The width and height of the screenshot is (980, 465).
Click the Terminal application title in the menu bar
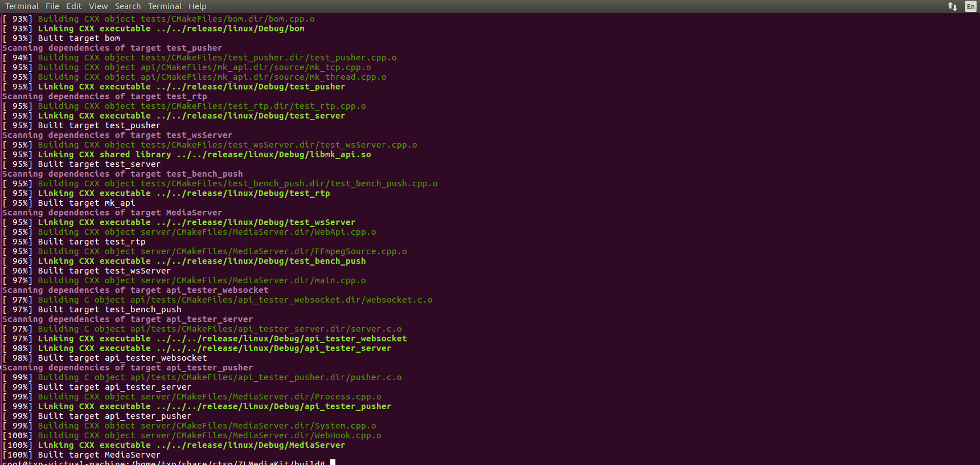pyautogui.click(x=22, y=6)
